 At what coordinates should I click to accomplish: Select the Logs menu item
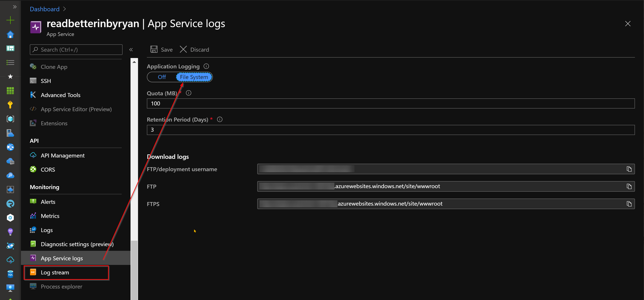(x=46, y=230)
